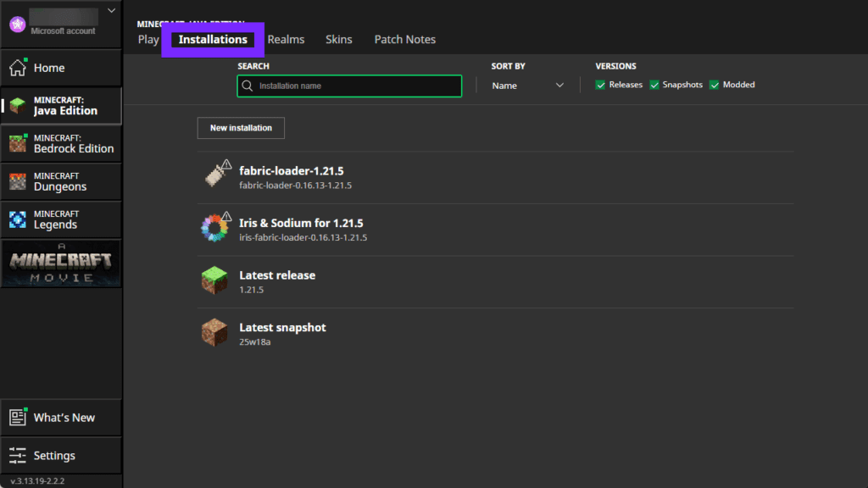Click the search magnifier icon
868x488 pixels.
click(248, 86)
